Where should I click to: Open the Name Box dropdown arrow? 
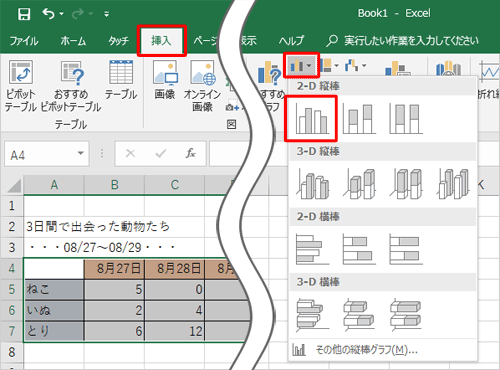point(80,153)
